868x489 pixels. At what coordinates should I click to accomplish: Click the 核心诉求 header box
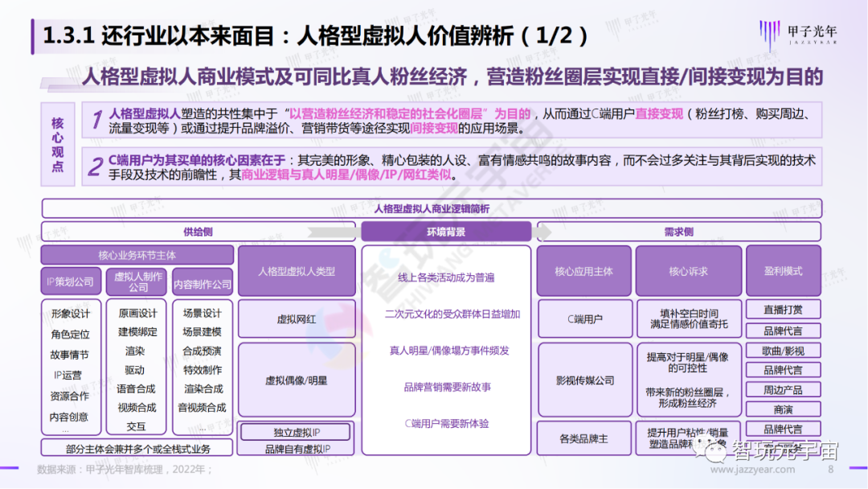coord(688,271)
